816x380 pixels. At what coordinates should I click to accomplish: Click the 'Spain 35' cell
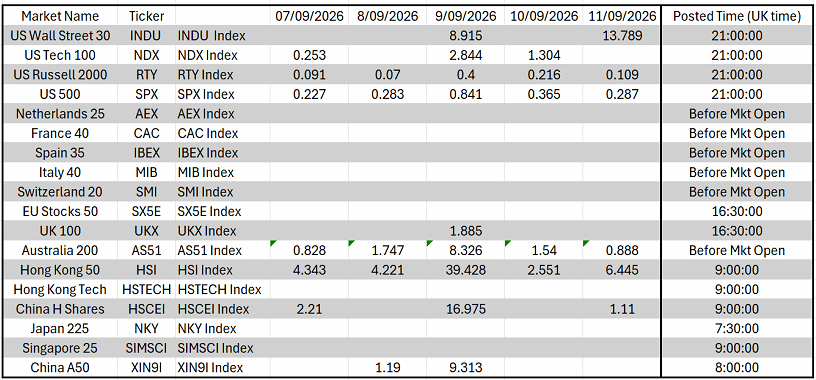click(x=59, y=153)
